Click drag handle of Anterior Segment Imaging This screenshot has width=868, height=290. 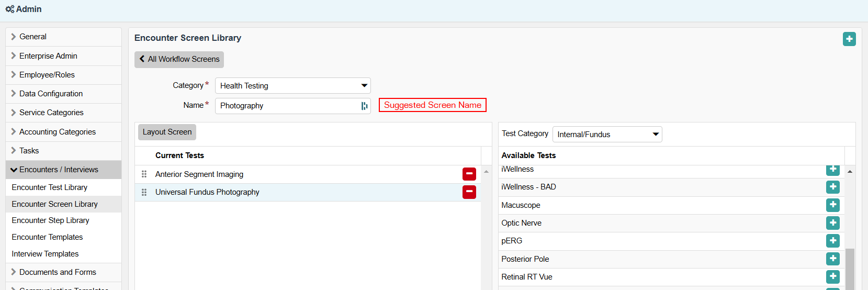[x=144, y=174]
